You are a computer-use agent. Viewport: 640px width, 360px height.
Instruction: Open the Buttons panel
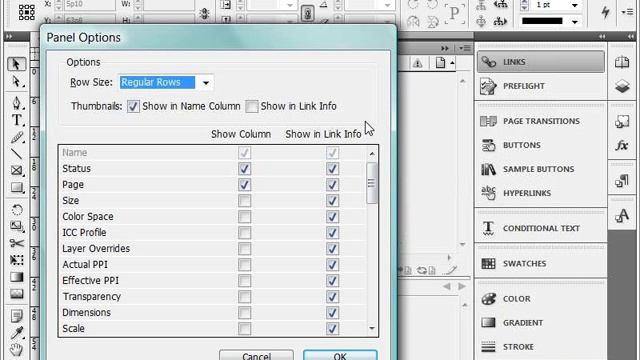pos(541,145)
